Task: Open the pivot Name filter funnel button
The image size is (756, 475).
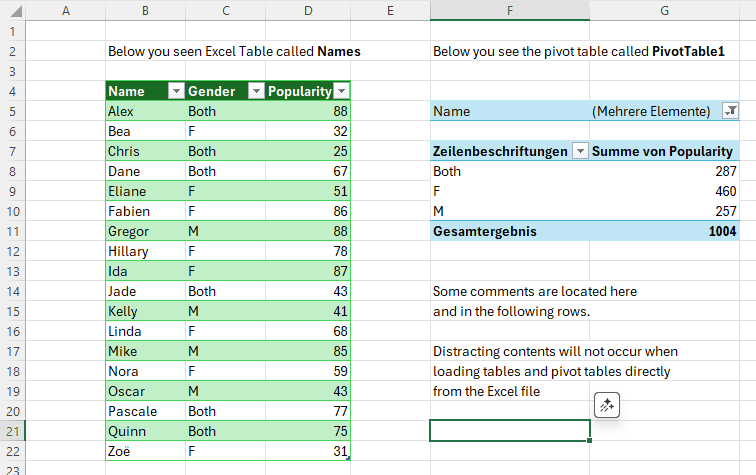Action: coord(729,111)
